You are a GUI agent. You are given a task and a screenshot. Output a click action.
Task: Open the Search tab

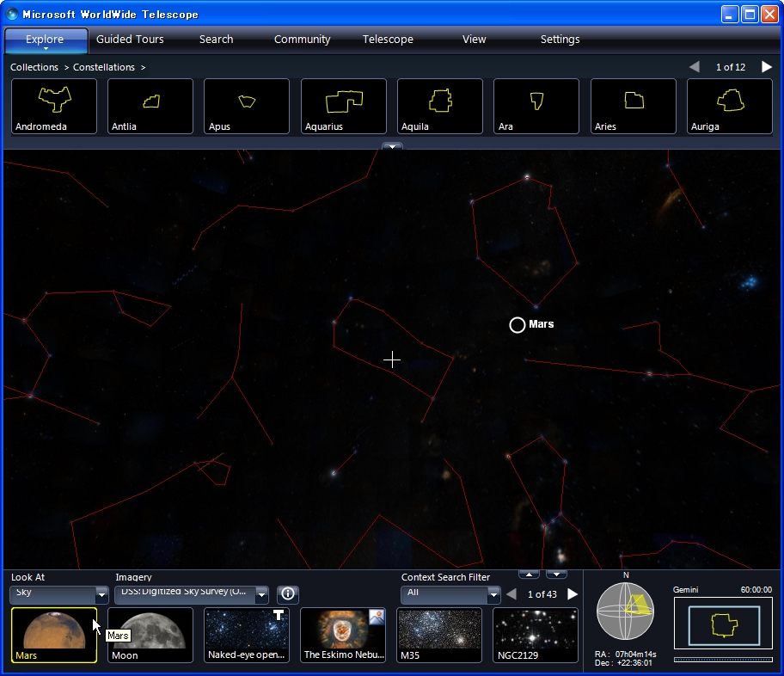pyautogui.click(x=216, y=40)
